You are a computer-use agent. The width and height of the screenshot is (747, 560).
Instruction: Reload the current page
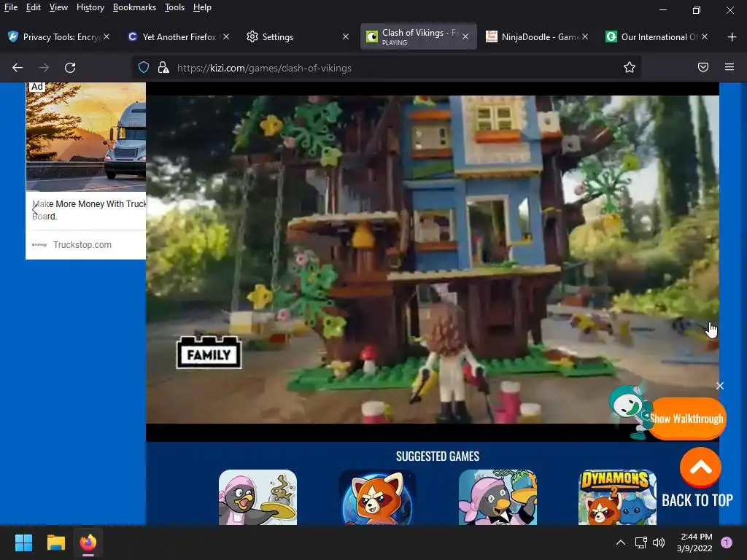70,68
